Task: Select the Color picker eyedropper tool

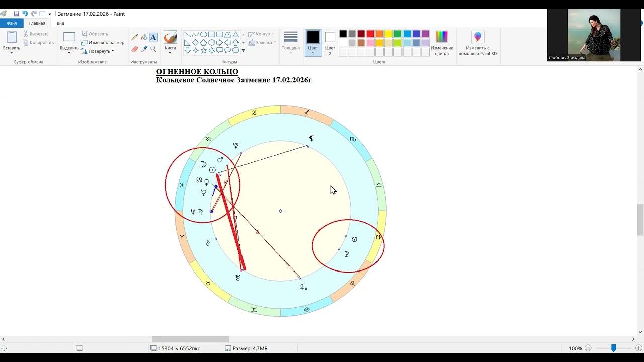Action: click(x=144, y=49)
